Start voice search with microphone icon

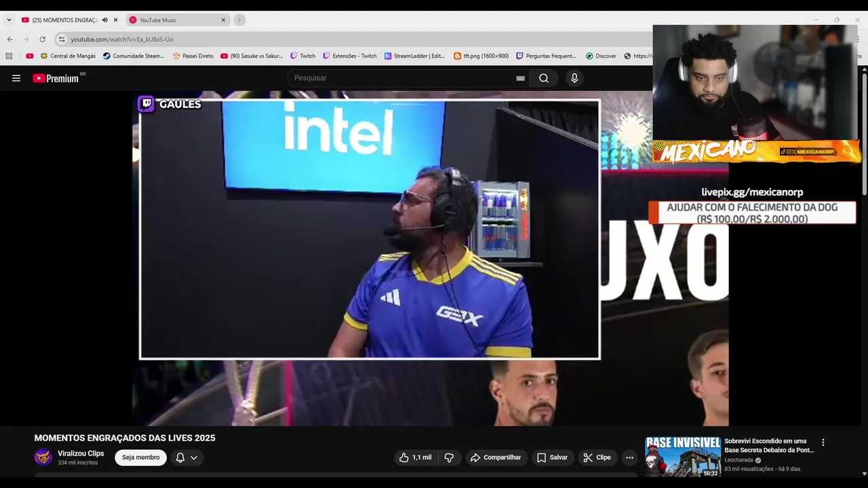[574, 78]
